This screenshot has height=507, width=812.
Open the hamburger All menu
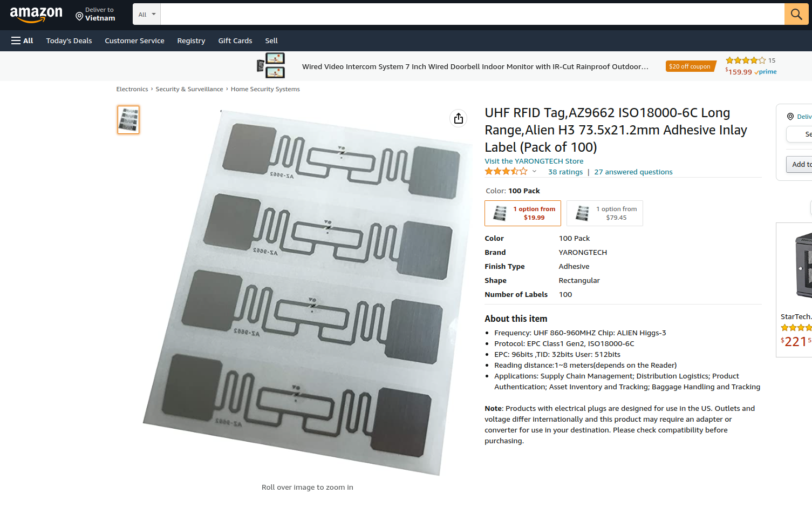tap(22, 40)
